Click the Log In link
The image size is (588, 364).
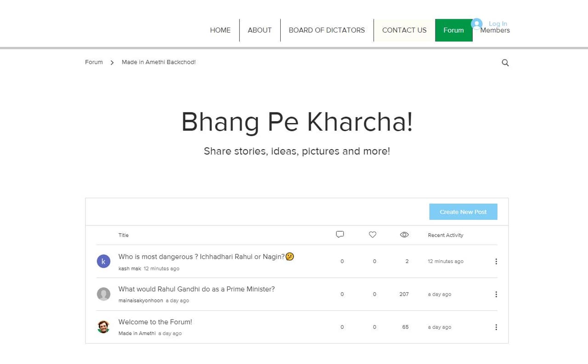point(498,23)
